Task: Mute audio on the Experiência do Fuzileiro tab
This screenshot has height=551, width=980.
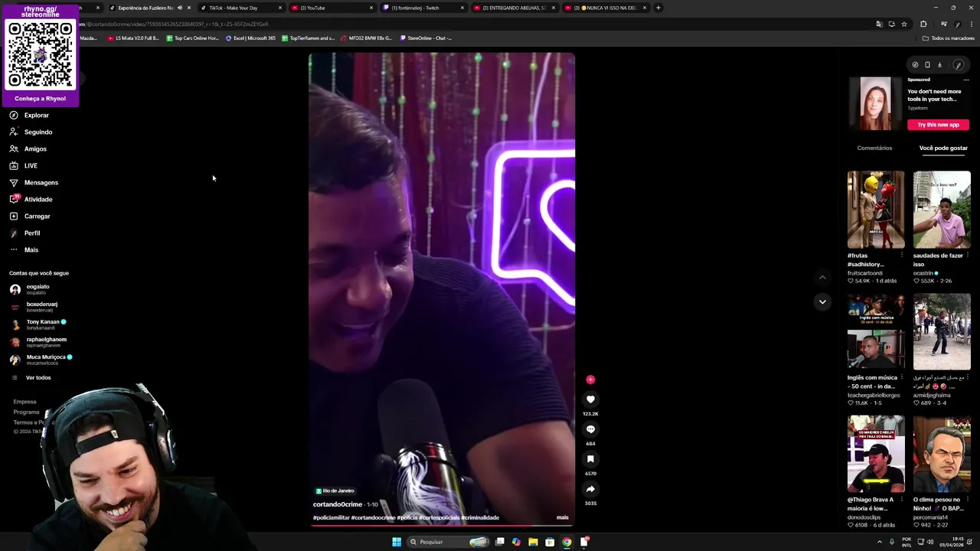Action: 180,8
